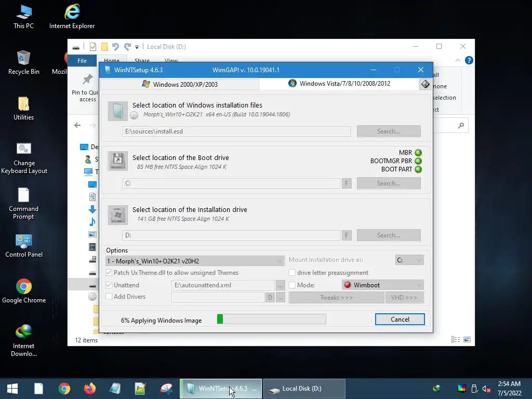The height and width of the screenshot is (399, 532).
Task: Click the USB safely remove tray icon
Action: click(475, 389)
